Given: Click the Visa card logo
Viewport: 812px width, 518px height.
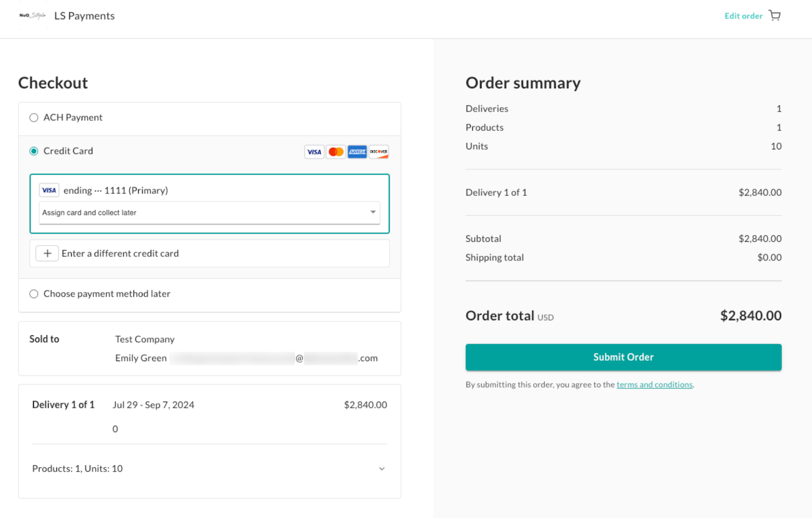Looking at the screenshot, I should pyautogui.click(x=314, y=152).
